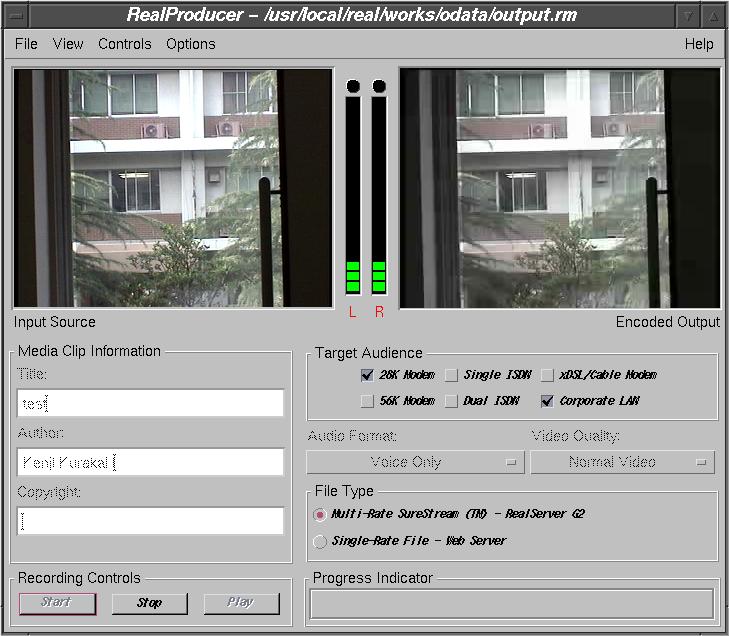The width and height of the screenshot is (729, 636).
Task: Select Single-Rate File Web Server option
Action: 319,542
